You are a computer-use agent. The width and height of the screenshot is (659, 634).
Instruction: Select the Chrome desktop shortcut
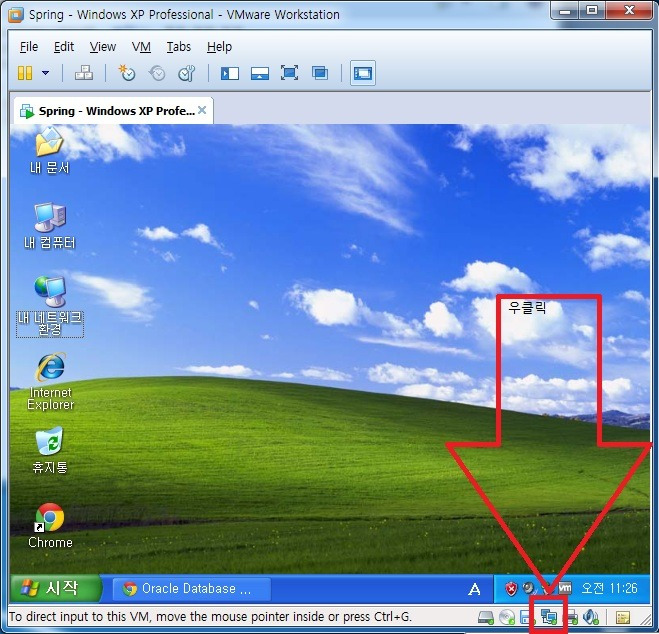point(50,526)
